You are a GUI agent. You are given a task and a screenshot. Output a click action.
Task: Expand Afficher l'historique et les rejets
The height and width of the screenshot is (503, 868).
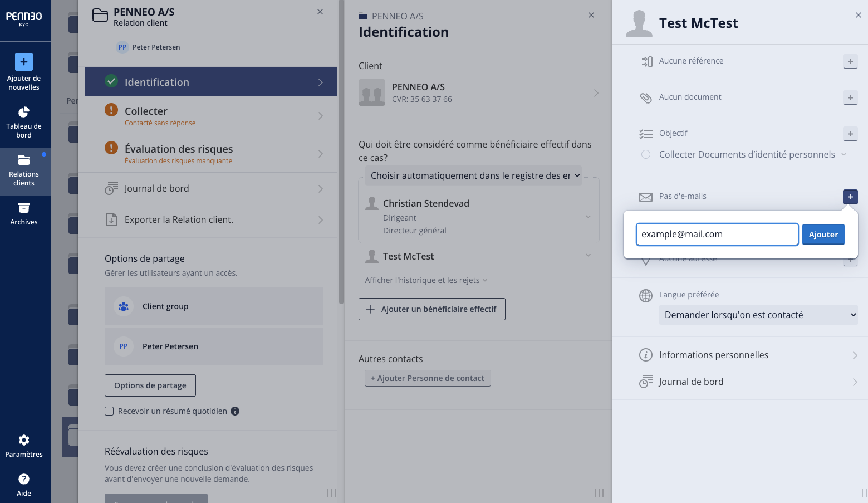coord(426,280)
